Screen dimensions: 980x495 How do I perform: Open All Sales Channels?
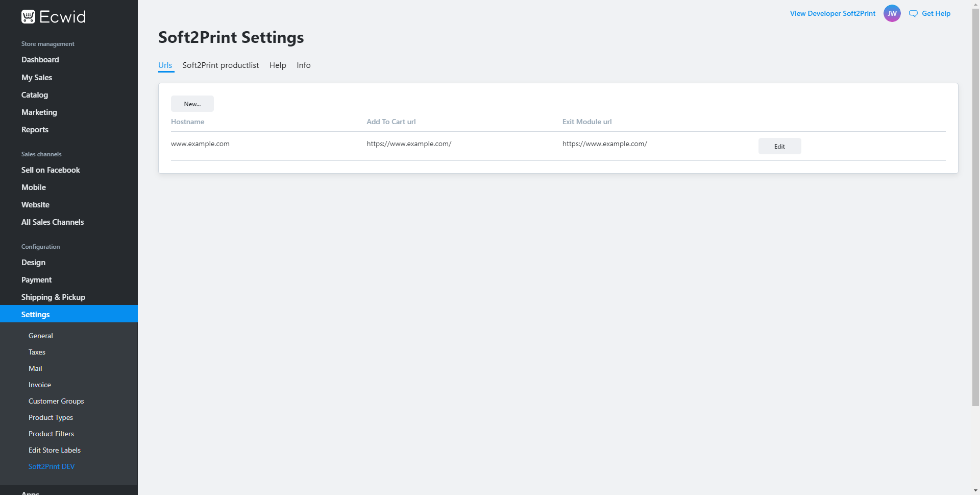(53, 222)
